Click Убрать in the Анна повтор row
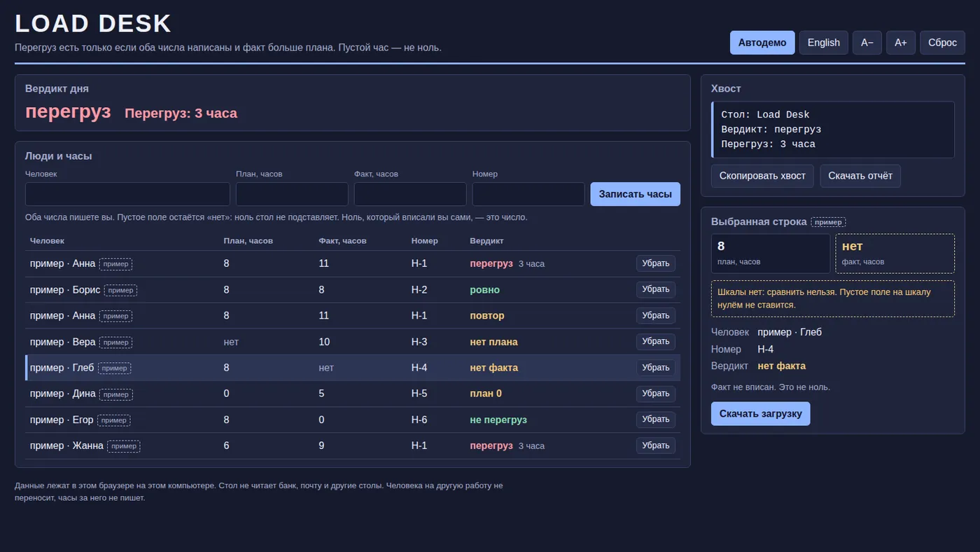Screen dimensions: 980x552 click(x=656, y=316)
